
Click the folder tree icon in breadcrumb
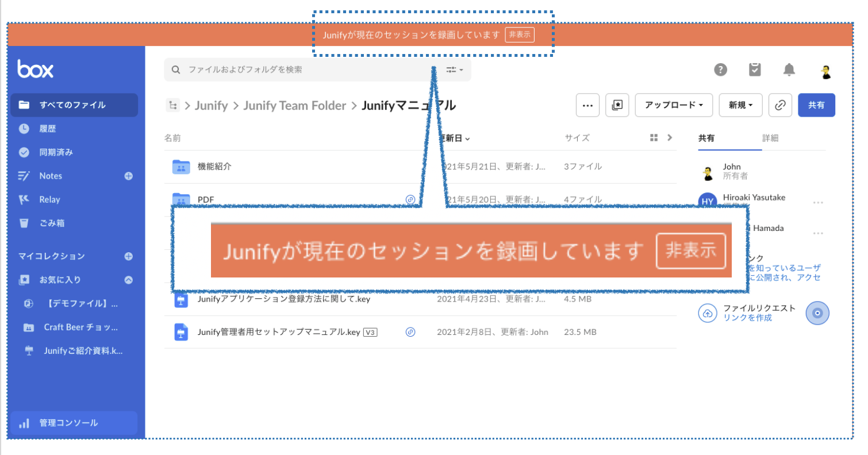click(172, 105)
